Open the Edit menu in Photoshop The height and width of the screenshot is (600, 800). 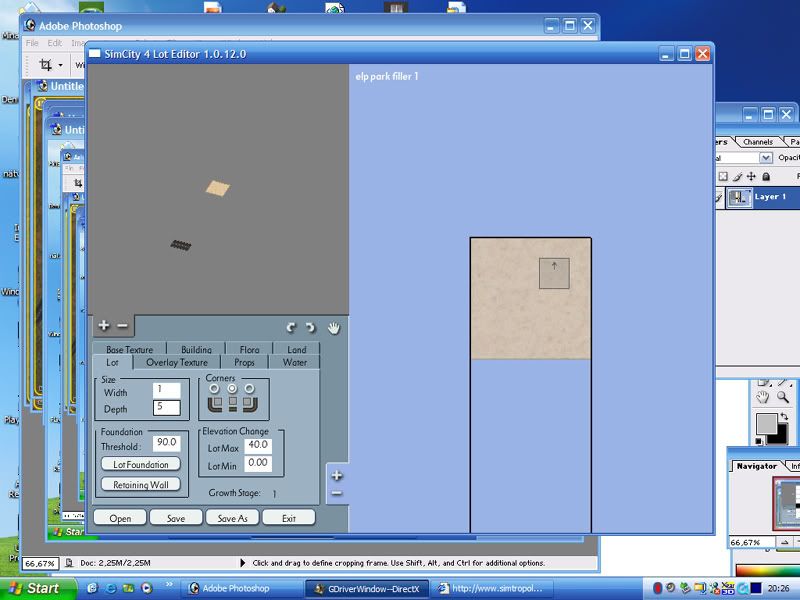(55, 43)
